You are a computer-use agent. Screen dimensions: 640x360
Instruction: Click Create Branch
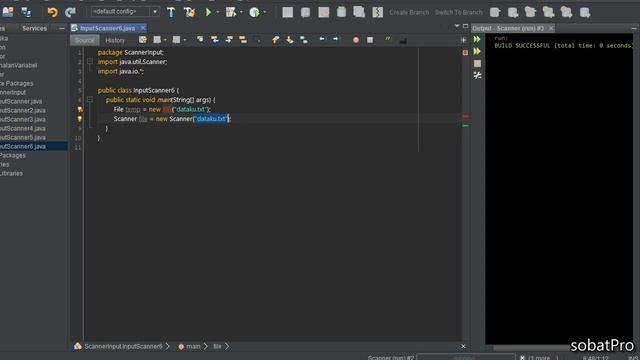pos(409,12)
